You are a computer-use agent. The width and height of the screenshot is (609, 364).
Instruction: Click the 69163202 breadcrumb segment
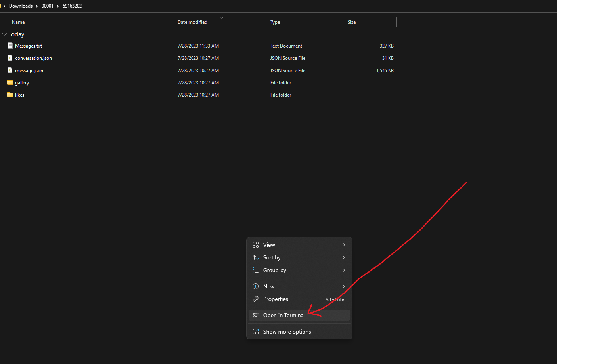click(72, 6)
